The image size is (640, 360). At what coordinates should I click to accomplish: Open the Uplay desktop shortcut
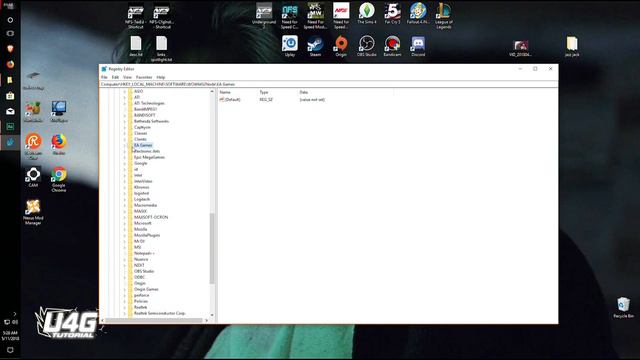(x=290, y=46)
